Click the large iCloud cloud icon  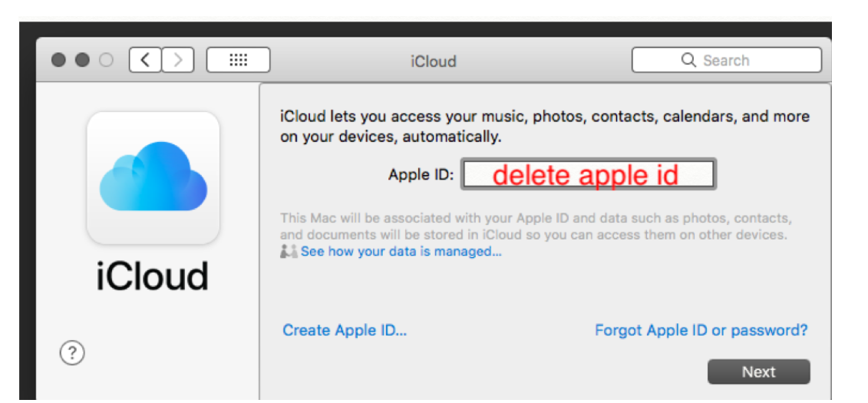(x=153, y=177)
